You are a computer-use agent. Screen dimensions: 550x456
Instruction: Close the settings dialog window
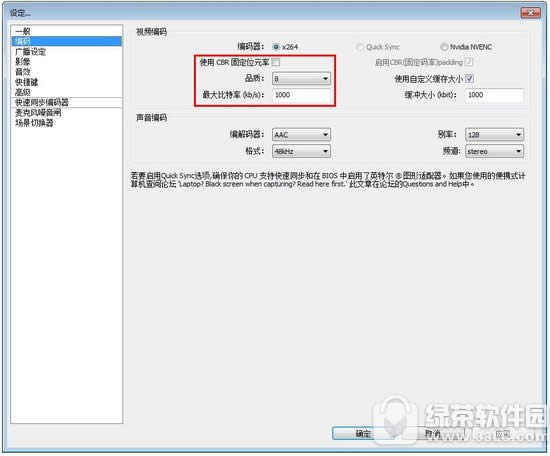click(x=531, y=13)
